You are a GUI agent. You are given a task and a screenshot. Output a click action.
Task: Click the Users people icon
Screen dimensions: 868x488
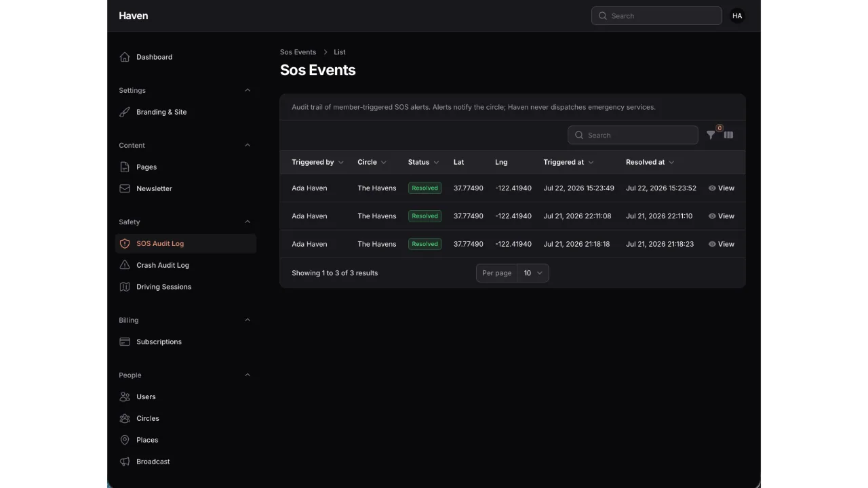pos(125,396)
